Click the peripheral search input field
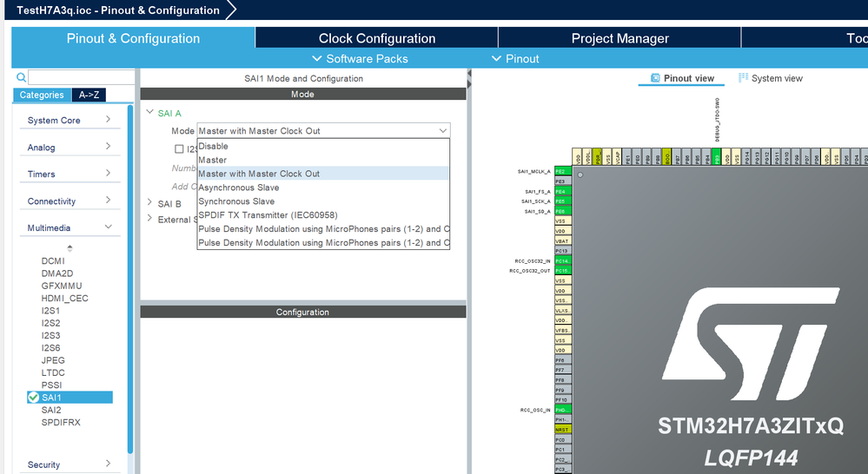868x474 pixels. coord(82,77)
